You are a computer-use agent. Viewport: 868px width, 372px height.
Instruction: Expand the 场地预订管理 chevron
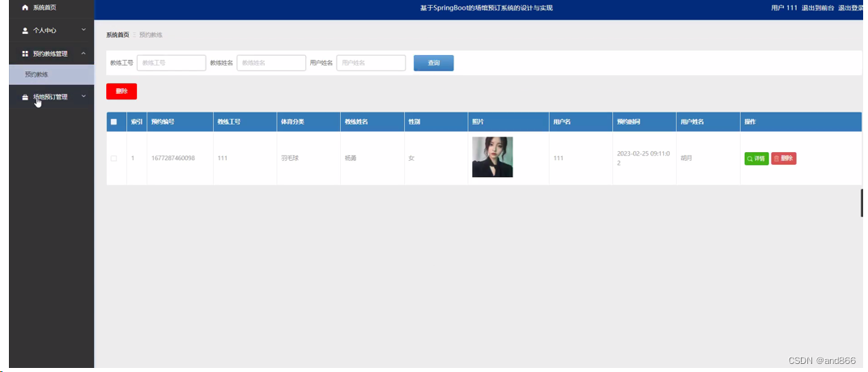click(x=83, y=96)
